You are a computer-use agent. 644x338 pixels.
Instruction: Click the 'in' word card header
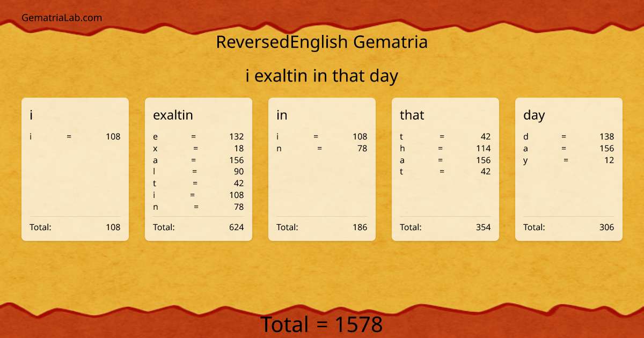tap(281, 115)
